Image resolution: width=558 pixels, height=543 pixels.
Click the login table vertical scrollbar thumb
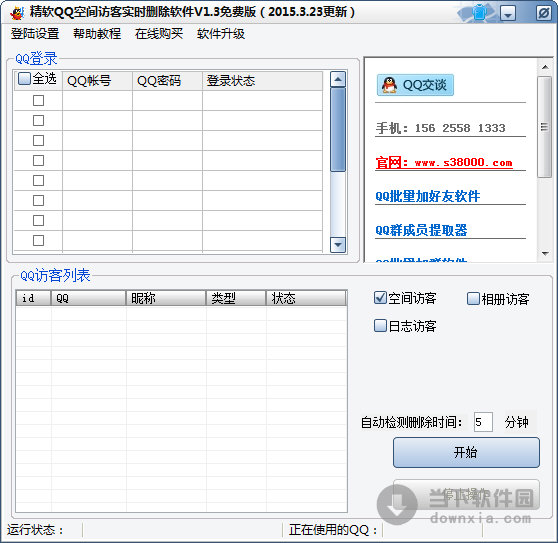pyautogui.click(x=338, y=130)
